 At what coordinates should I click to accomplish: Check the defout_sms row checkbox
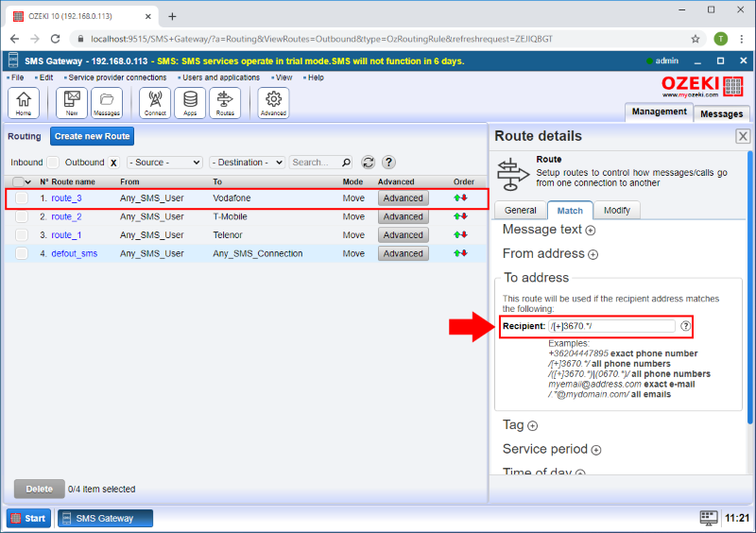tap(22, 253)
